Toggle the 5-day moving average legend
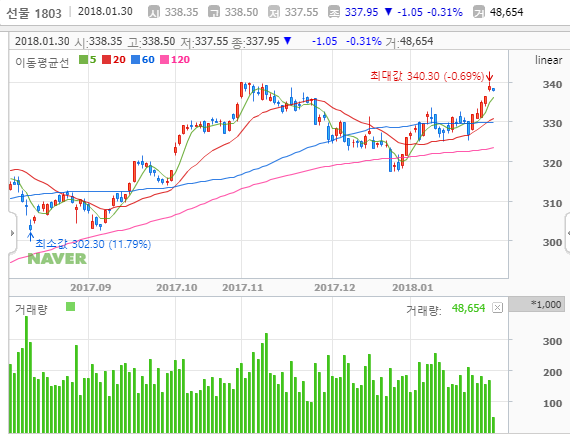Viewport: 570px width, 435px height. [88, 60]
